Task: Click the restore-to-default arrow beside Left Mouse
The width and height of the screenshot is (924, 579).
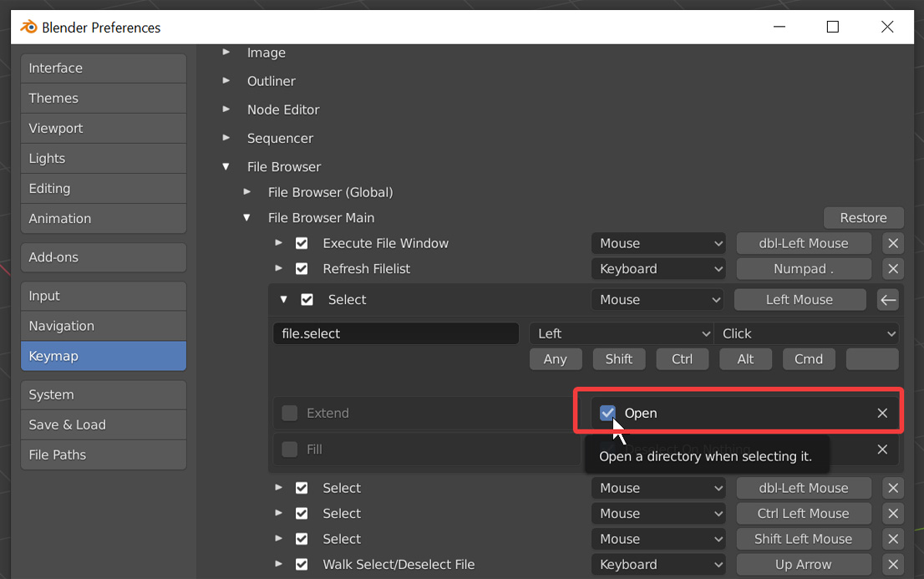Action: click(887, 299)
